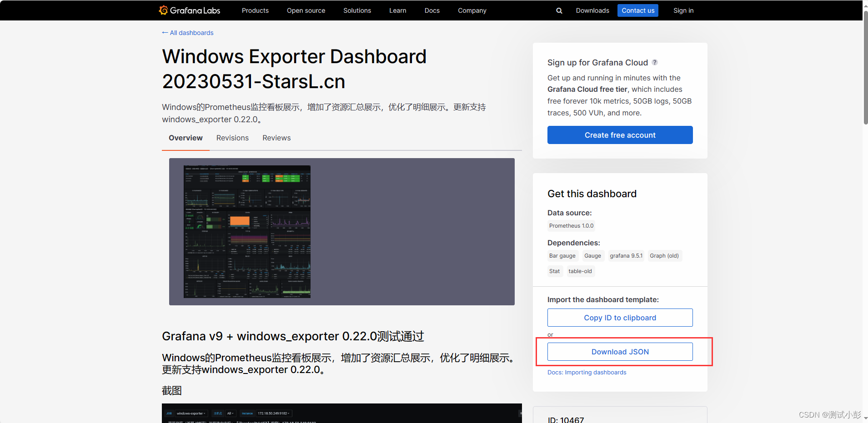Click the Gauge dependency tag
This screenshot has height=423, width=868.
(592, 256)
